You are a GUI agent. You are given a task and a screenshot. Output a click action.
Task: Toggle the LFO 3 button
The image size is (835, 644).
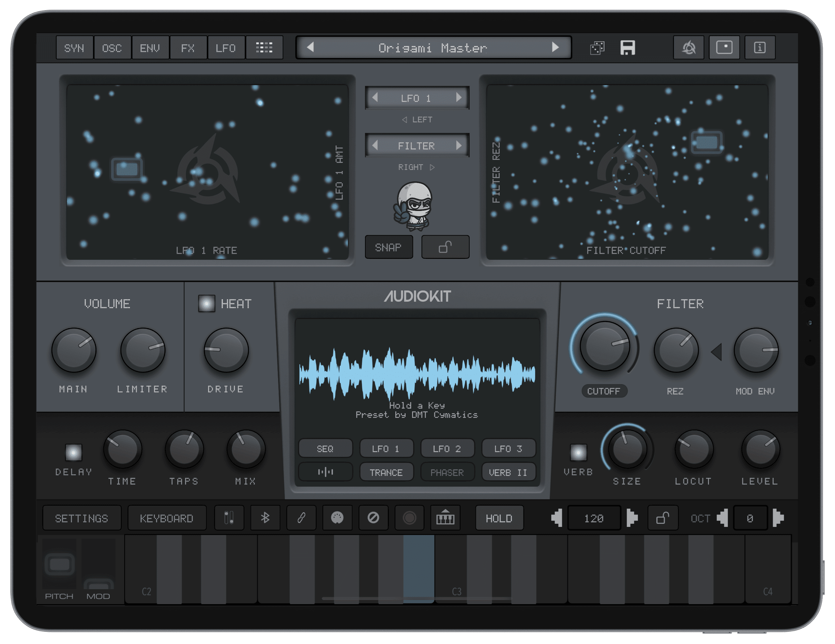tap(508, 448)
